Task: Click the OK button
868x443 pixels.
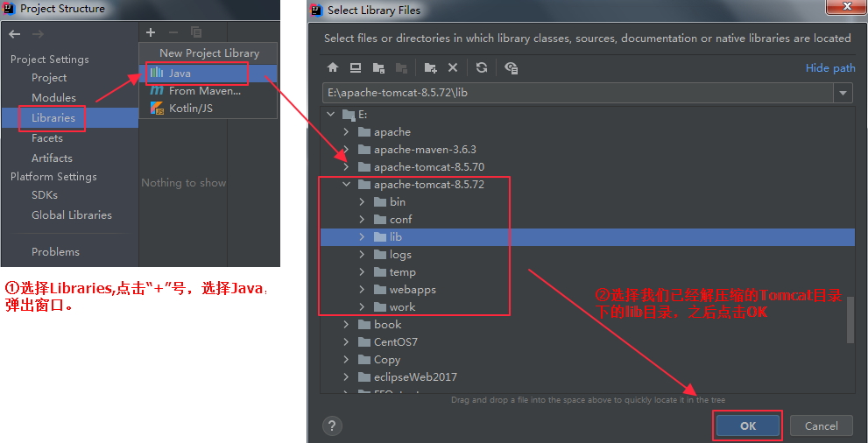Action: 748,425
